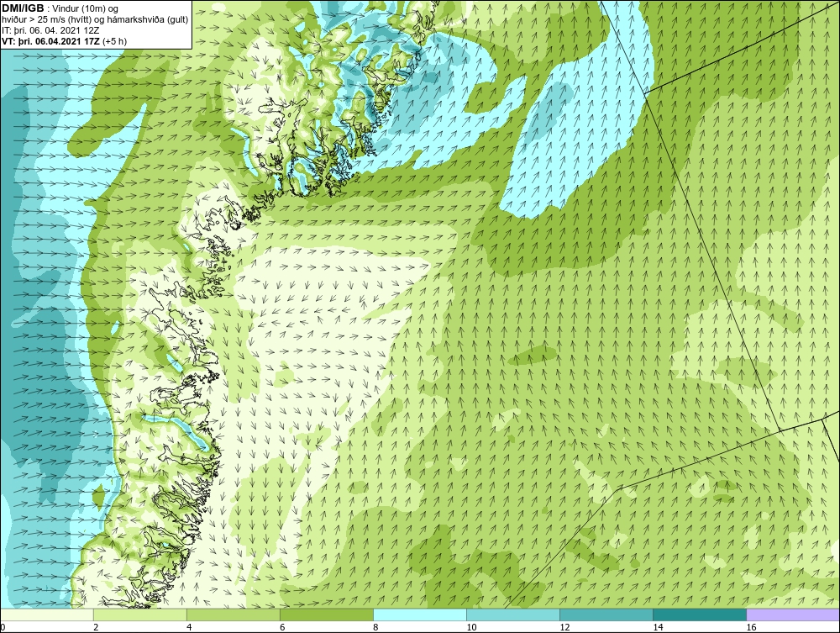This screenshot has height=633, width=840.
Task: Click the legend scale label 8
Action: [375, 627]
